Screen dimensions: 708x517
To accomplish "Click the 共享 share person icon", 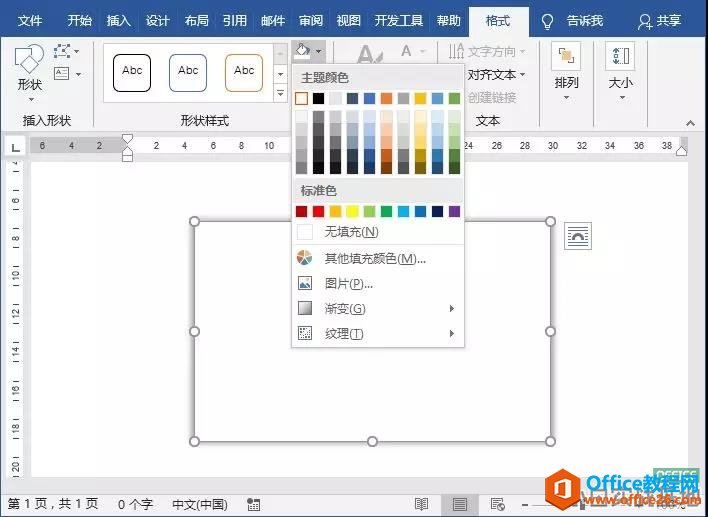I will coord(644,21).
